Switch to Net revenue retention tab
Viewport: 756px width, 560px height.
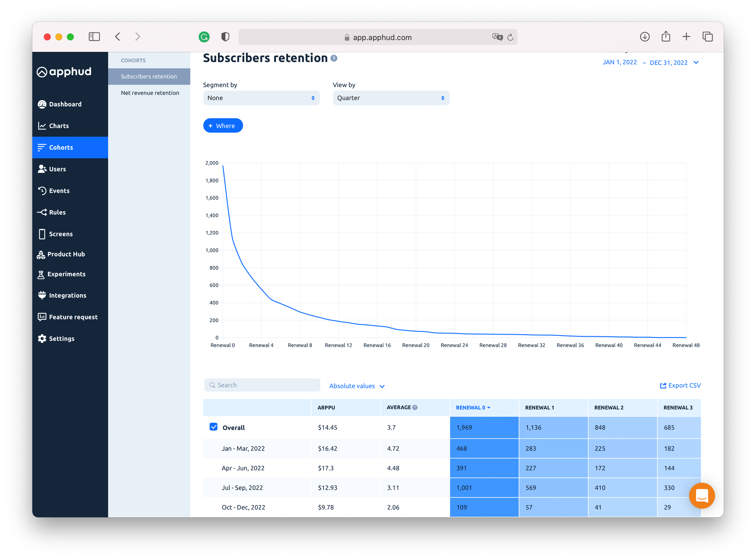coord(150,93)
